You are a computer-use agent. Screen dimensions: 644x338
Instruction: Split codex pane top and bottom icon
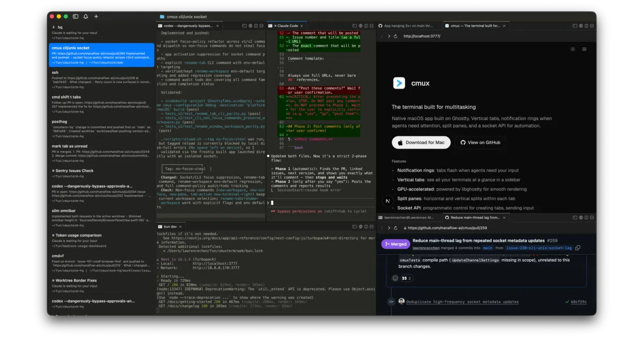[x=261, y=26]
